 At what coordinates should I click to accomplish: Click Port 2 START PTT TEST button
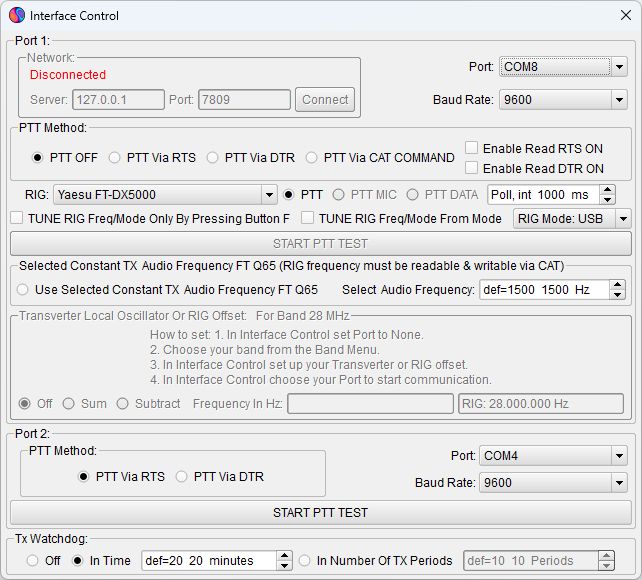click(x=320, y=512)
